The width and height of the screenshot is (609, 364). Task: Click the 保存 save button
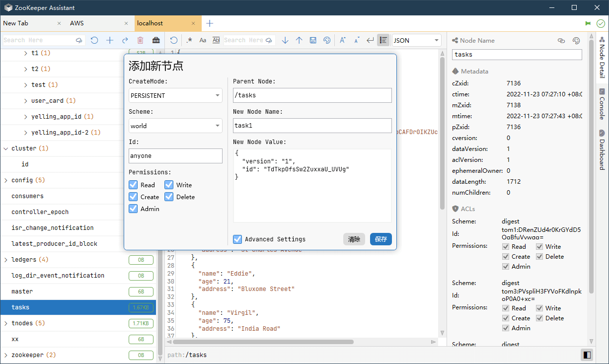pyautogui.click(x=381, y=239)
